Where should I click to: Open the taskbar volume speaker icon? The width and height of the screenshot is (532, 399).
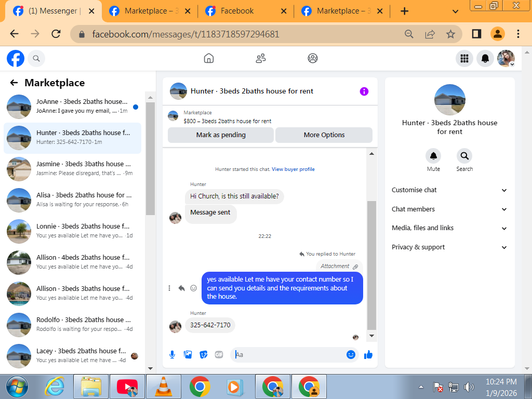469,387
